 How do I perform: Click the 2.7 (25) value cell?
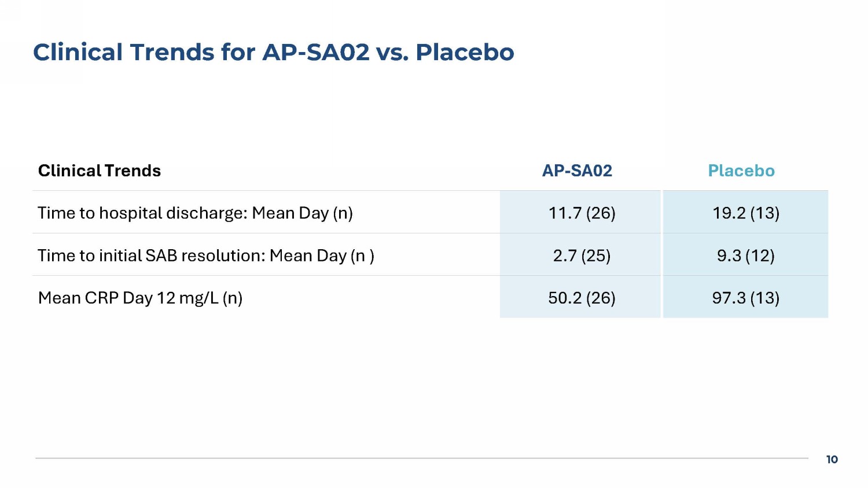pyautogui.click(x=582, y=256)
